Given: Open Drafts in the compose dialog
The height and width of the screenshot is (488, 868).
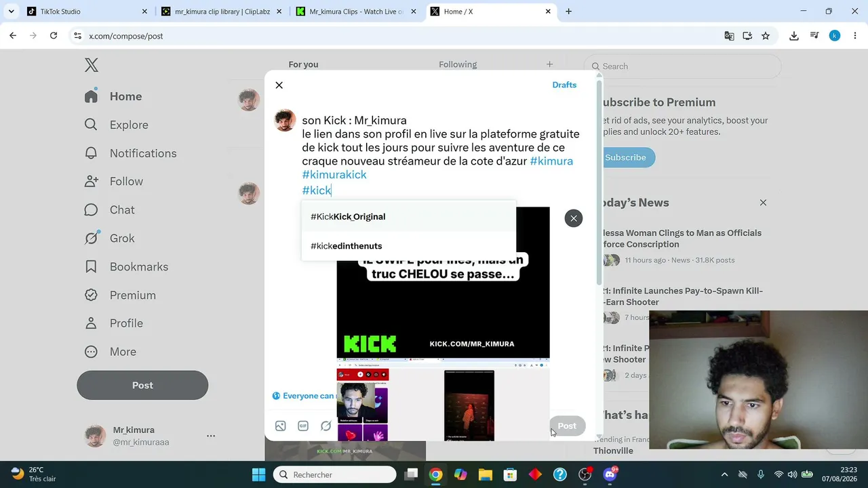Looking at the screenshot, I should pyautogui.click(x=564, y=85).
